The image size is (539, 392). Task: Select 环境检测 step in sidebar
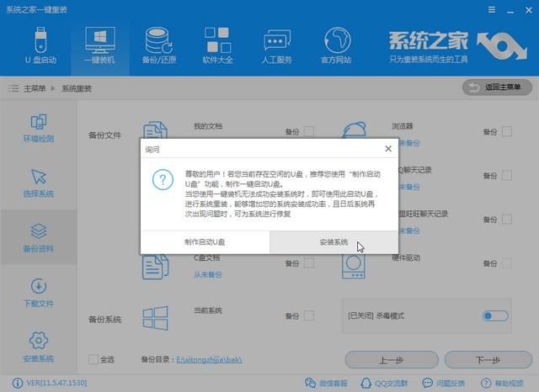point(39,128)
